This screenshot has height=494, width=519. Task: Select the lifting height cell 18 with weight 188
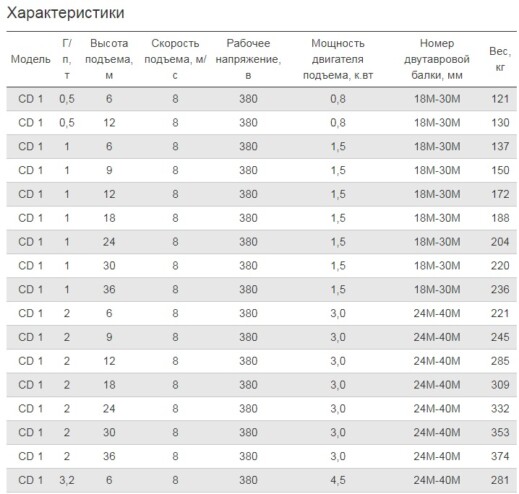[x=109, y=218]
